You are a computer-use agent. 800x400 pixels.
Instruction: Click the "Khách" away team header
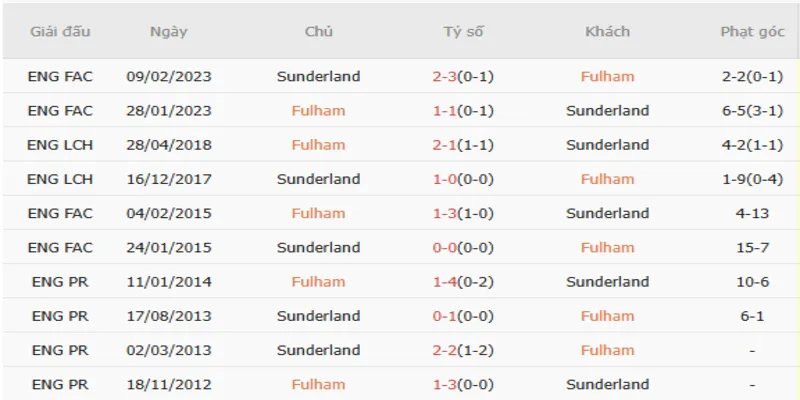(x=607, y=31)
